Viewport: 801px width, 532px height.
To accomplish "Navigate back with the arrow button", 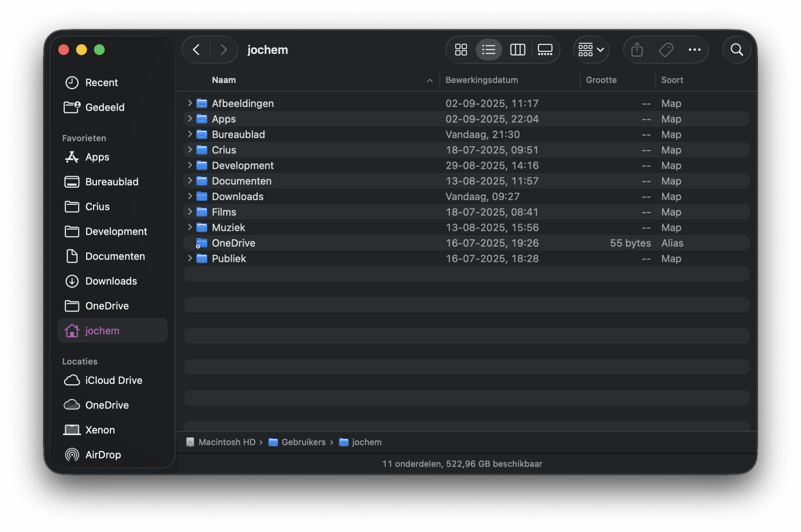I will click(x=196, y=50).
